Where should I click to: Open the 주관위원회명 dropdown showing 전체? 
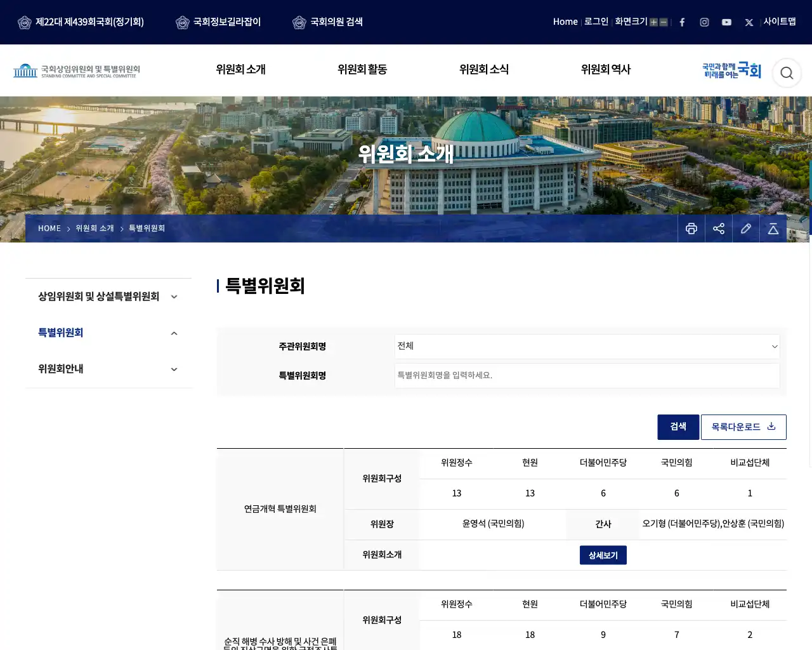tap(587, 347)
